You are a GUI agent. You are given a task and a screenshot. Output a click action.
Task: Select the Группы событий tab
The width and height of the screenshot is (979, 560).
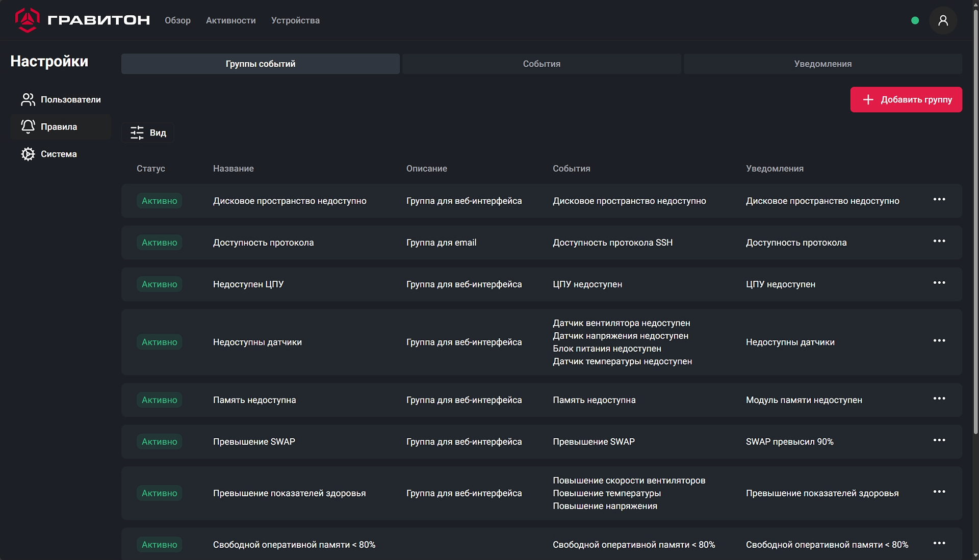coord(261,64)
